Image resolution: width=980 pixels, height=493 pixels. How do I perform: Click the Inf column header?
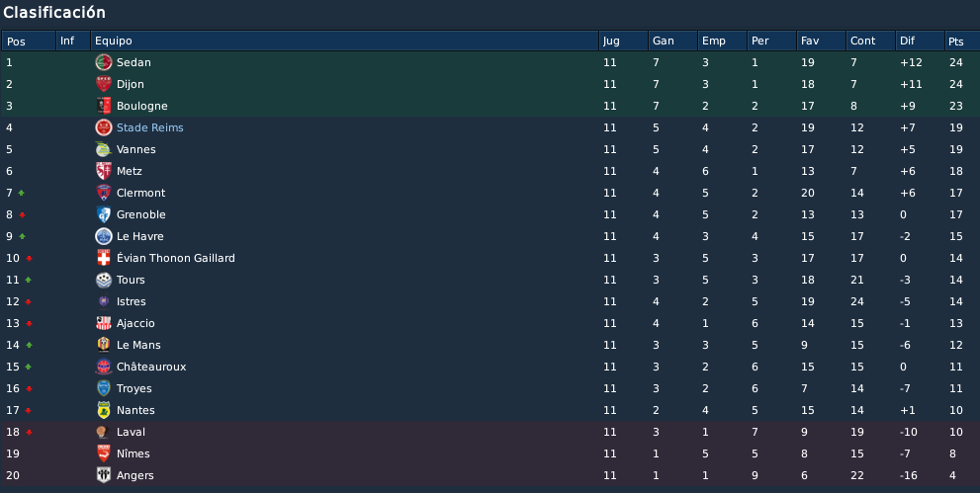point(73,41)
